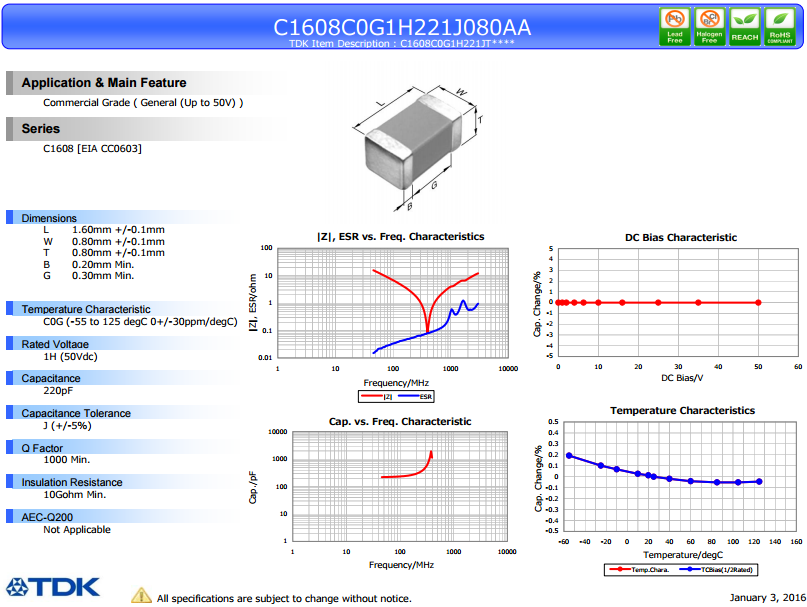Click the Capacitance heading
Image resolution: width=807 pixels, height=607 pixels.
51,378
